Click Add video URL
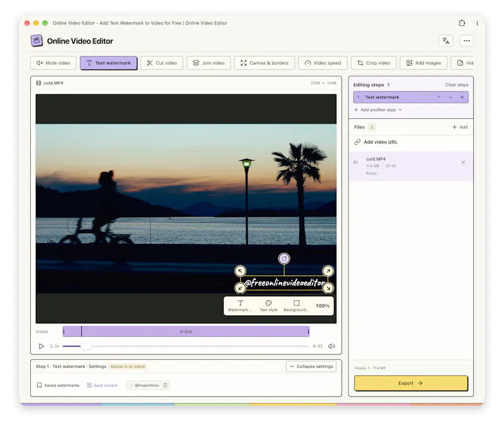This screenshot has height=429, width=504. tap(376, 142)
